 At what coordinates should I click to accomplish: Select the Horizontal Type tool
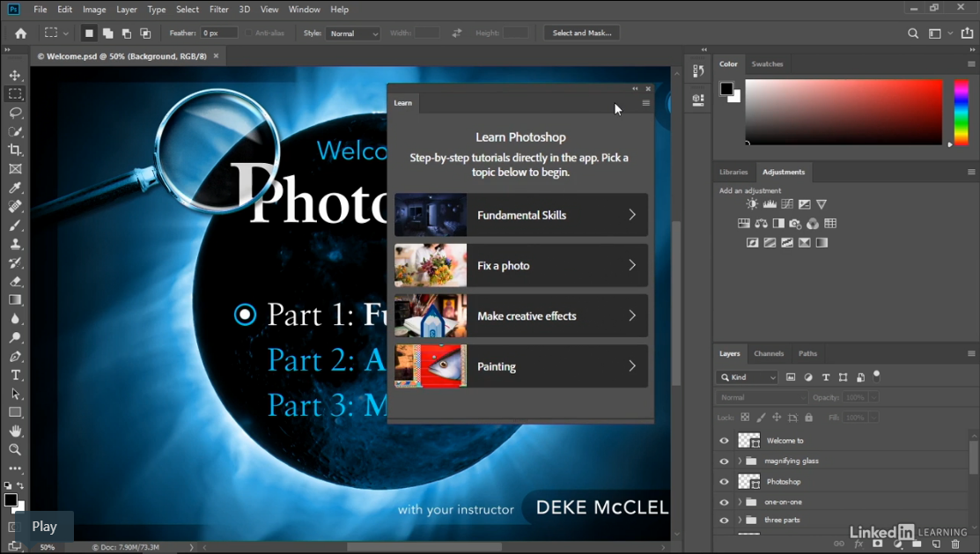point(15,375)
